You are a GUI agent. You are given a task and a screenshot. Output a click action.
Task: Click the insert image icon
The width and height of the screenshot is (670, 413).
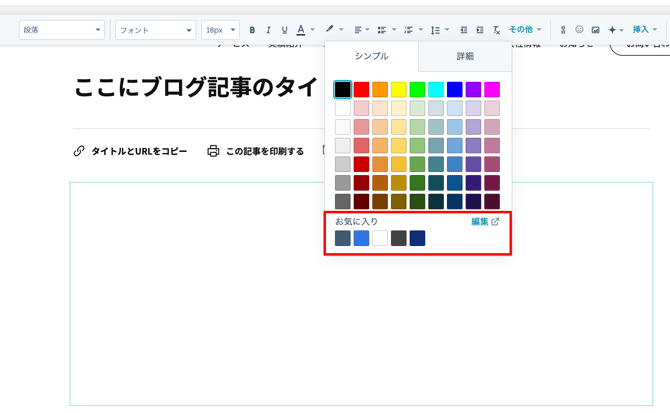click(x=596, y=30)
